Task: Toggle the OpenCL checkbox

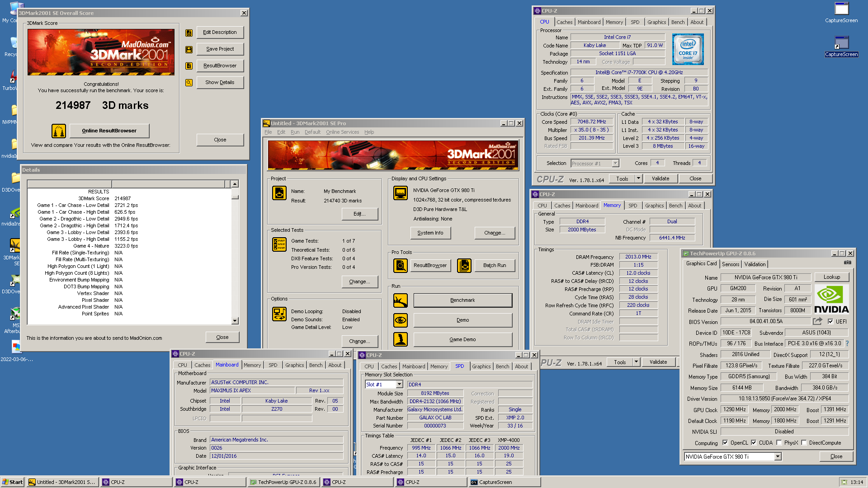Action: (725, 443)
